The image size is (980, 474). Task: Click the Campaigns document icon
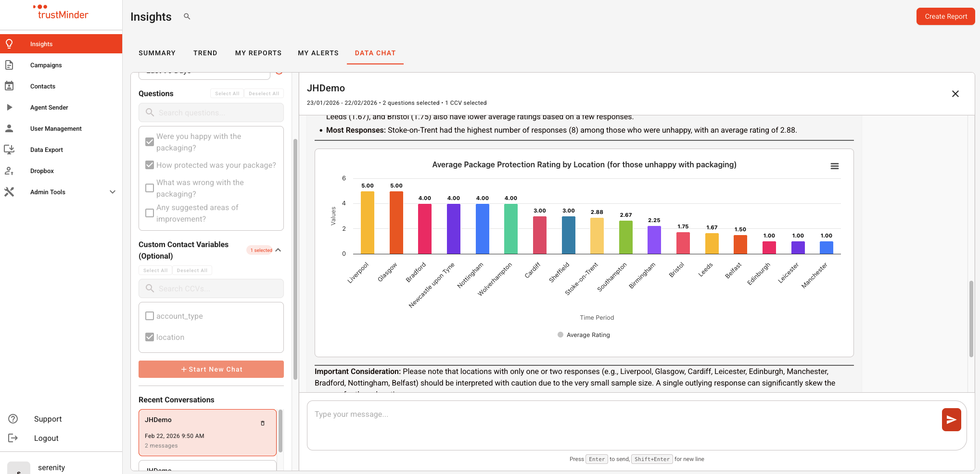coord(9,65)
